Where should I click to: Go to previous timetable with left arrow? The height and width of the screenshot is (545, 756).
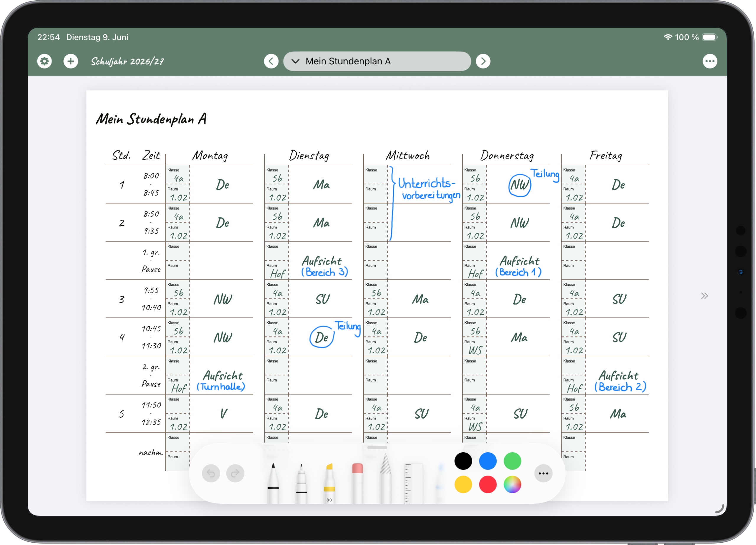pyautogui.click(x=271, y=61)
